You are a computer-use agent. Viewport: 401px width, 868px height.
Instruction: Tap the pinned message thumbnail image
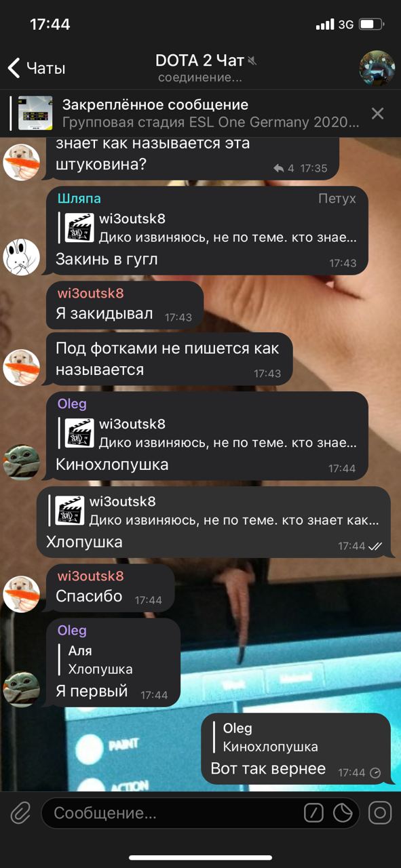(35, 113)
